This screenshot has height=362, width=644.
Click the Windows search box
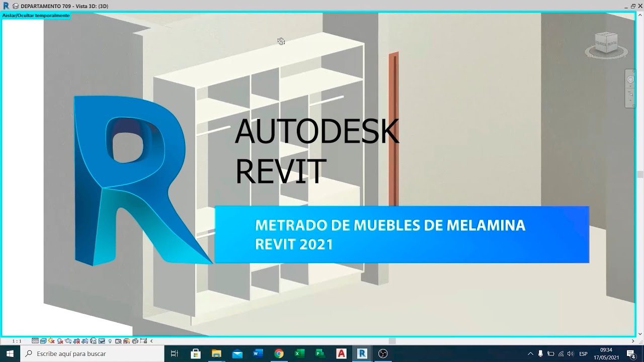(92, 353)
